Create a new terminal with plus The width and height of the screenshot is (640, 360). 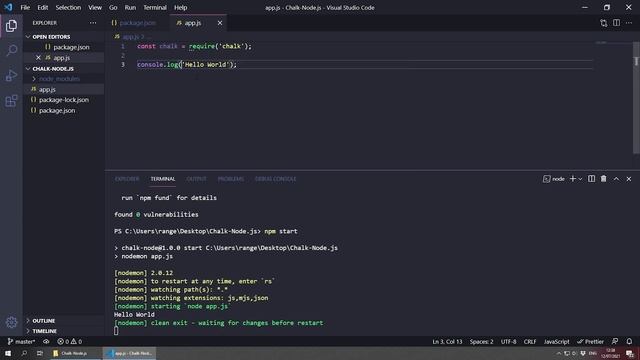[x=573, y=179]
